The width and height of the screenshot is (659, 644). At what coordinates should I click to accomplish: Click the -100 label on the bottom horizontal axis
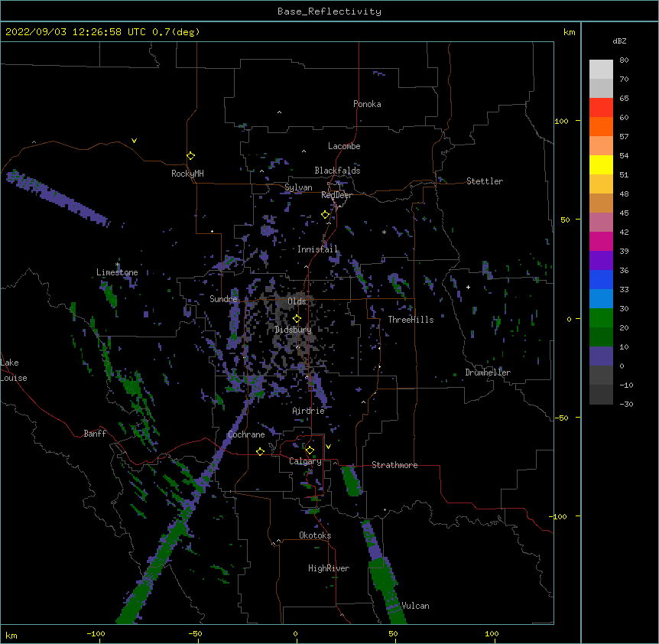(96, 634)
